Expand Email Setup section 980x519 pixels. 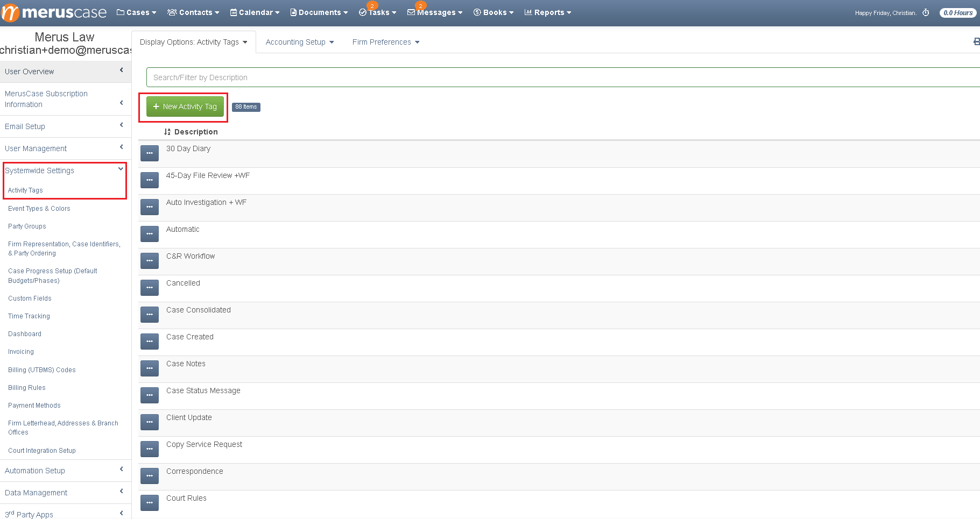(65, 126)
